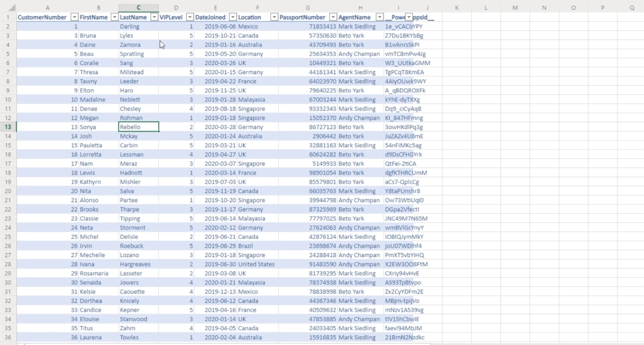
Task: Select the cell containing United States
Action: pyautogui.click(x=258, y=264)
